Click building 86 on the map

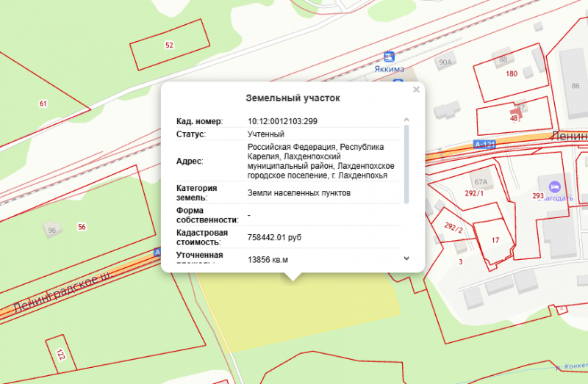pos(576,86)
